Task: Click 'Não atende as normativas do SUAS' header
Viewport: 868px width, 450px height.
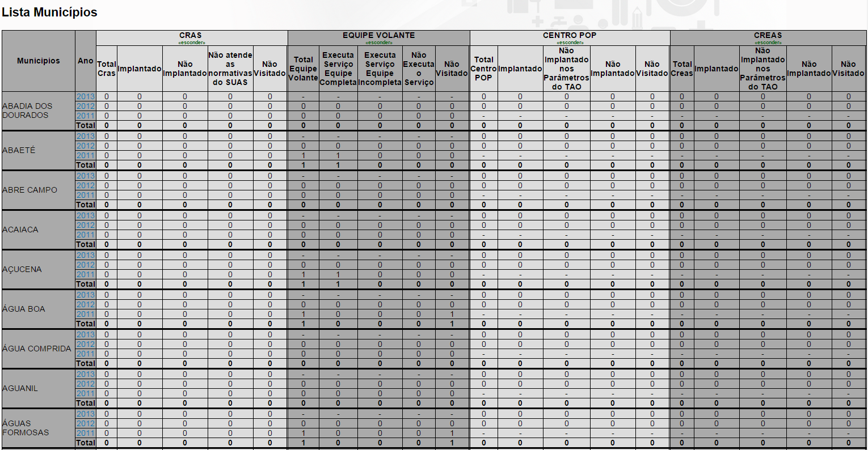Action: pos(230,69)
